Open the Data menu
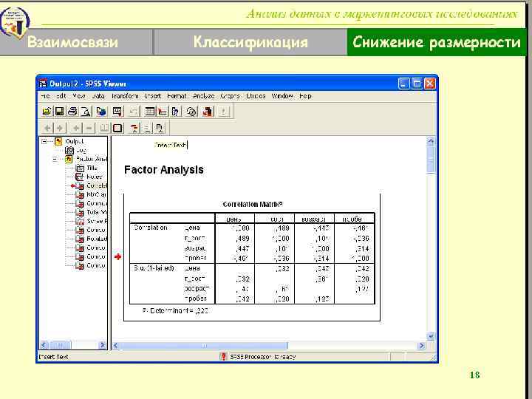This screenshot has width=532, height=399. pos(98,96)
